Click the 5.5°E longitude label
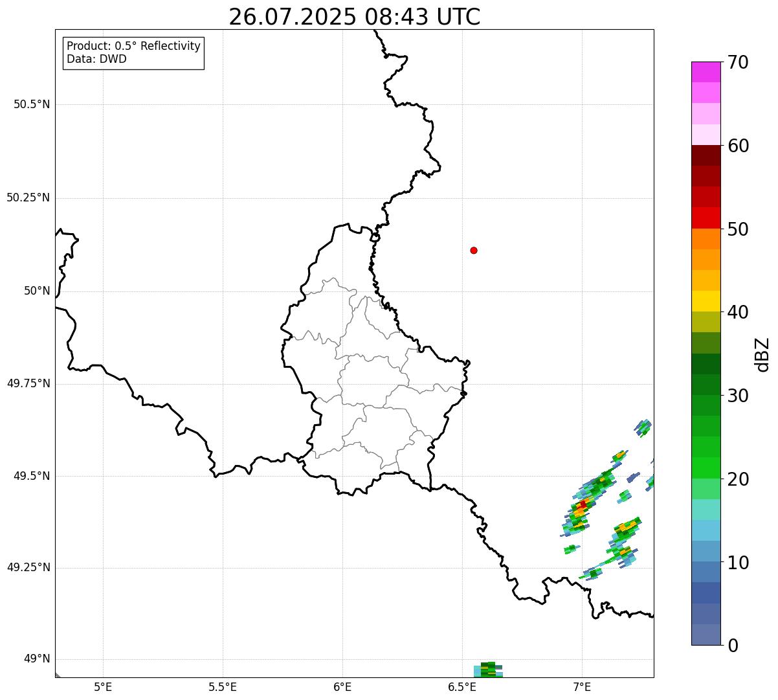 [x=223, y=687]
